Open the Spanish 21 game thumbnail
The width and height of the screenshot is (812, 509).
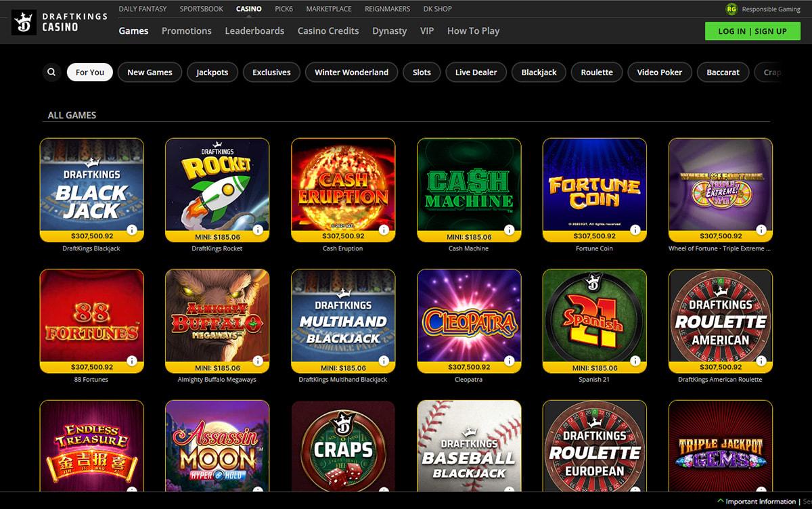click(594, 315)
